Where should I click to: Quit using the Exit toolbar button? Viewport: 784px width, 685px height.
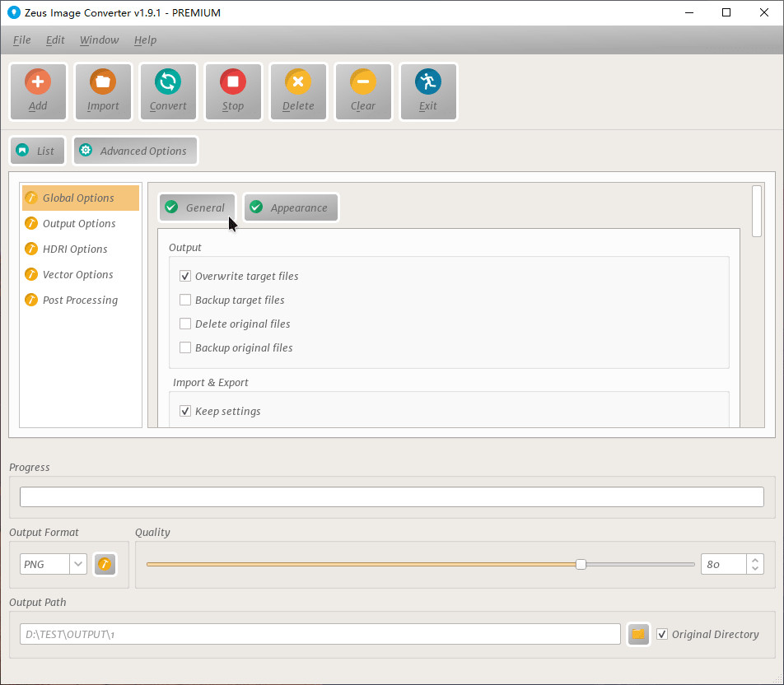click(x=428, y=91)
